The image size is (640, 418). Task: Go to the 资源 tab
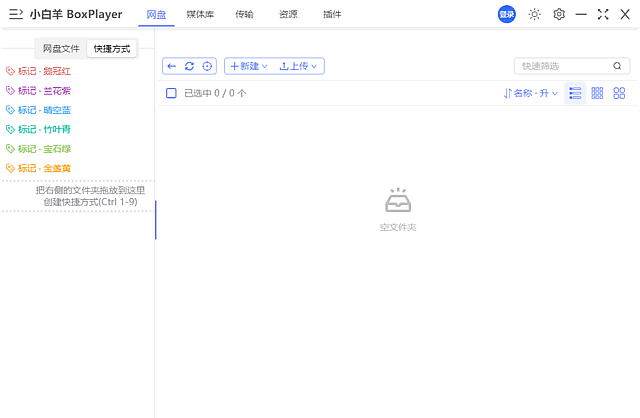click(x=288, y=15)
